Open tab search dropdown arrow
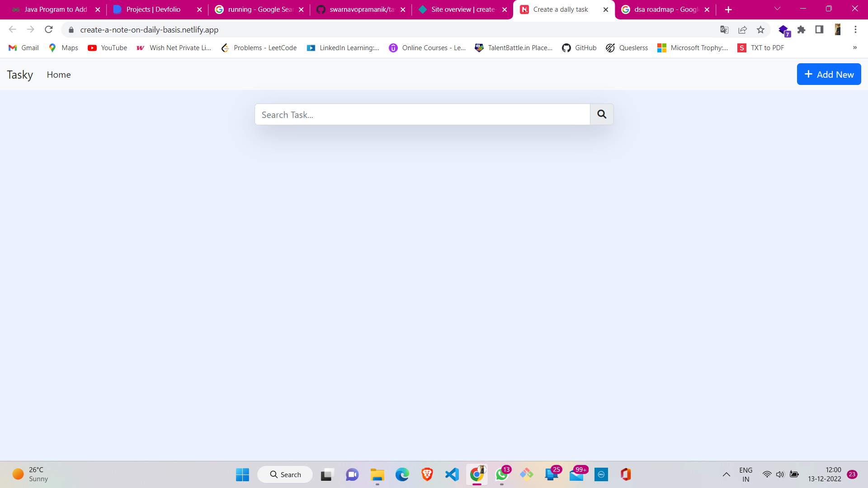868x488 pixels. (x=777, y=9)
